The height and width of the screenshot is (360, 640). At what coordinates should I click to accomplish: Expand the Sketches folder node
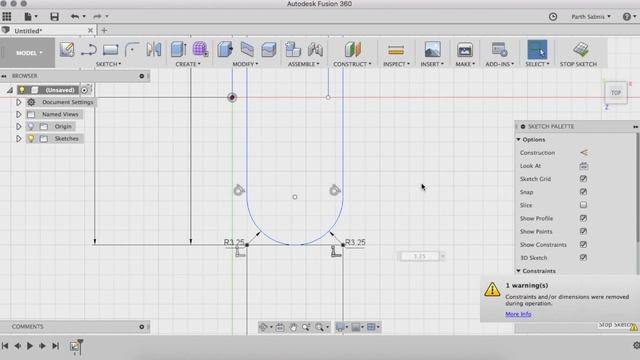[18, 139]
